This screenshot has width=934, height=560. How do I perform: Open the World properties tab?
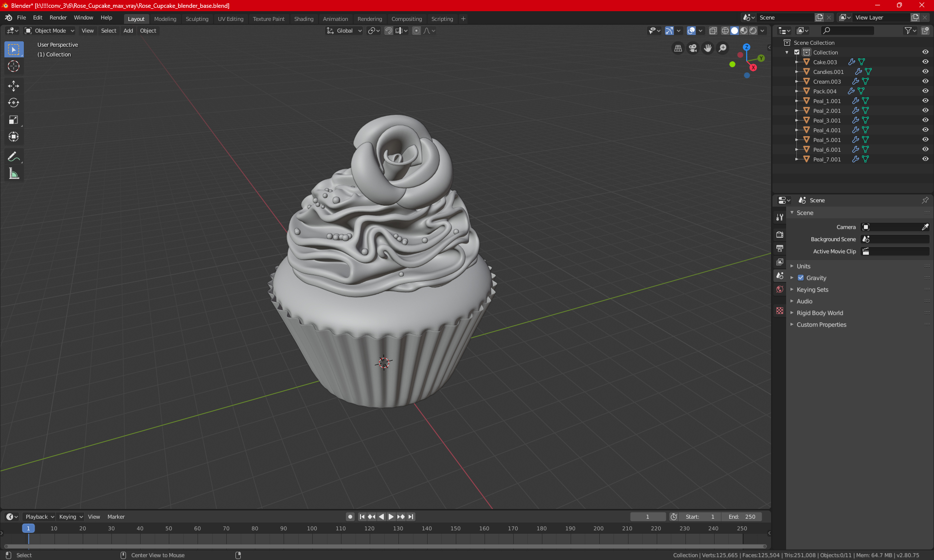pyautogui.click(x=780, y=289)
